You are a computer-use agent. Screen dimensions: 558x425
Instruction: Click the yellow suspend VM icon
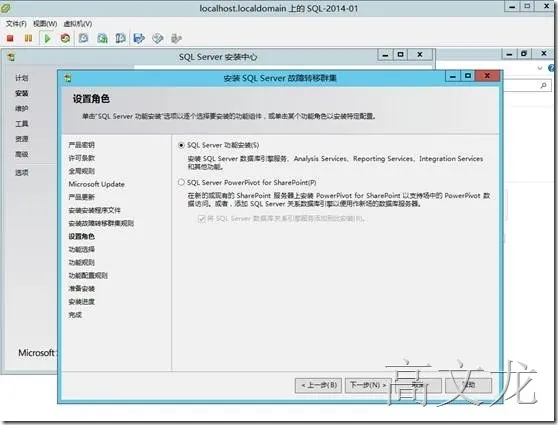pyautogui.click(x=28, y=38)
